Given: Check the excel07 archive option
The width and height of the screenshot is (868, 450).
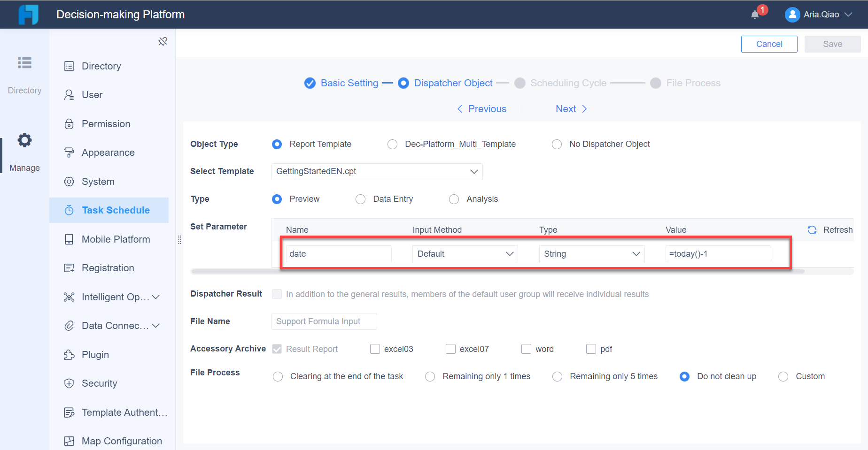Looking at the screenshot, I should point(451,349).
